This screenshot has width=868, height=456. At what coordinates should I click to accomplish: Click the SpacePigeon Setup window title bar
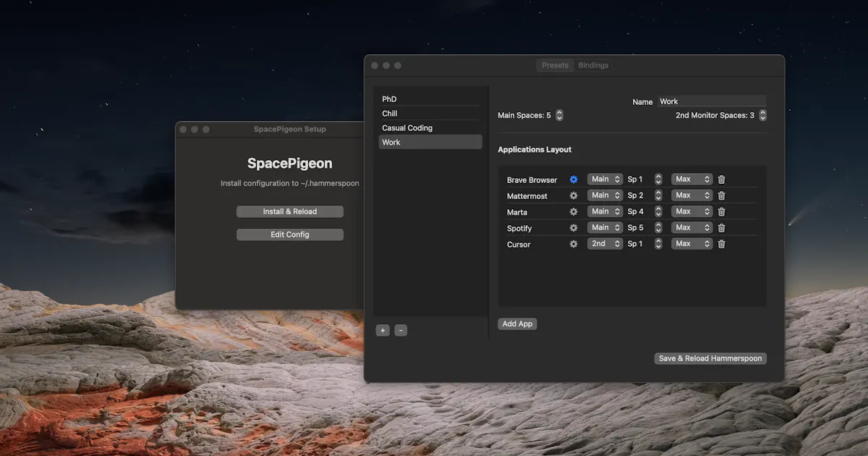pyautogui.click(x=290, y=130)
